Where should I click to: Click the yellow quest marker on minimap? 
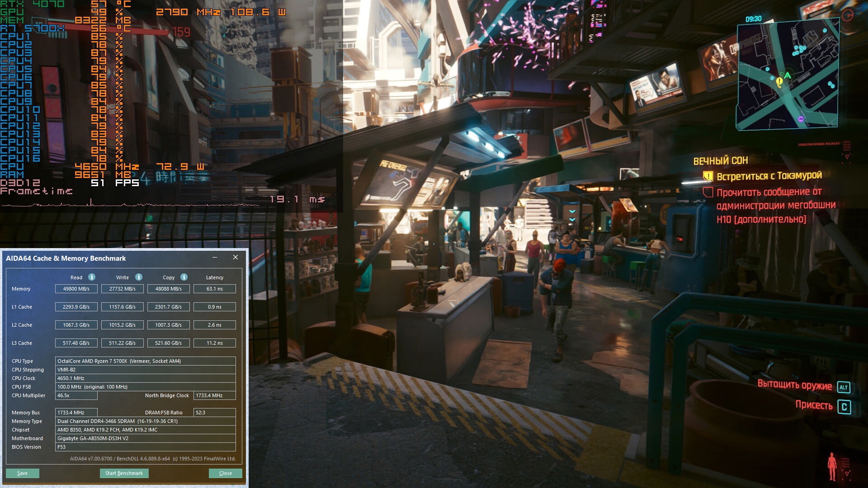(x=779, y=81)
